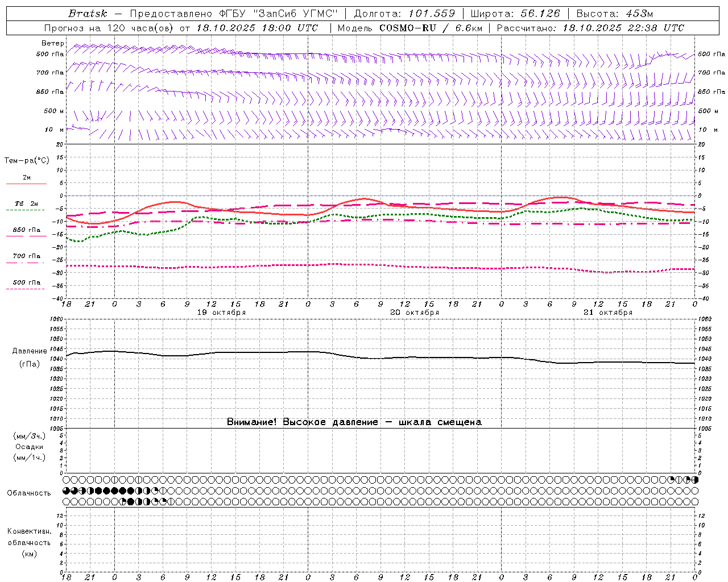Image resolution: width=728 pixels, height=582 pixels.
Task: Click the '500 гПа' temperature legend entry
Action: [x=27, y=282]
